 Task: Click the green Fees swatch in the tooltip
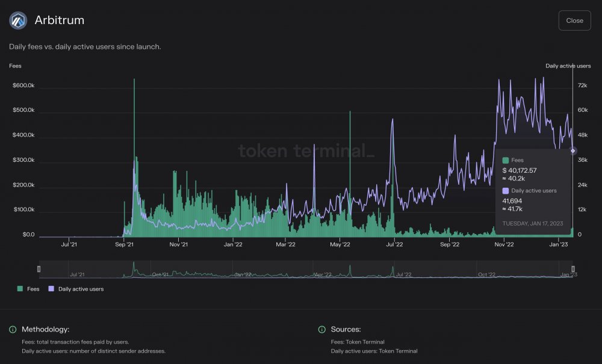pos(506,160)
